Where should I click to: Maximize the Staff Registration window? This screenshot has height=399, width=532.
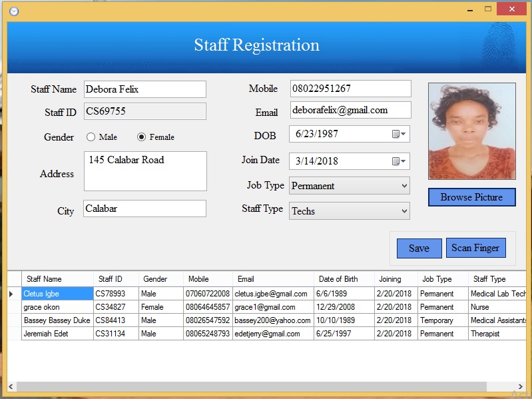coord(488,9)
